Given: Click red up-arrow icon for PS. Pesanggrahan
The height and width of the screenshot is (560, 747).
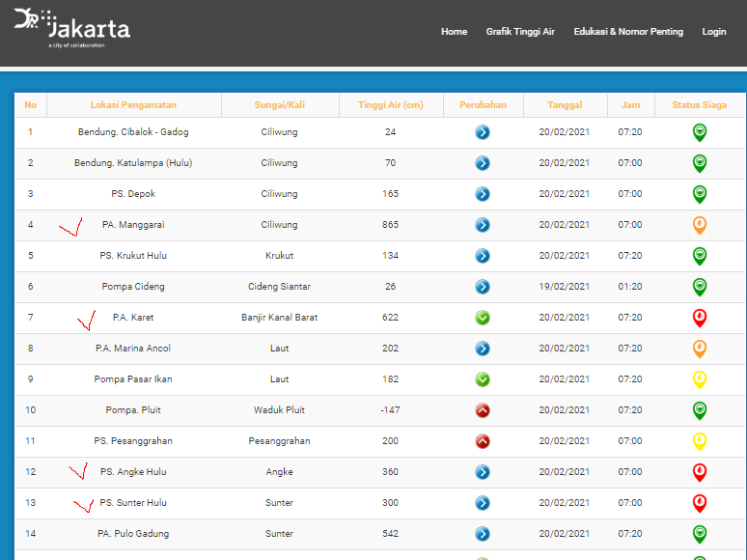Looking at the screenshot, I should click(483, 441).
